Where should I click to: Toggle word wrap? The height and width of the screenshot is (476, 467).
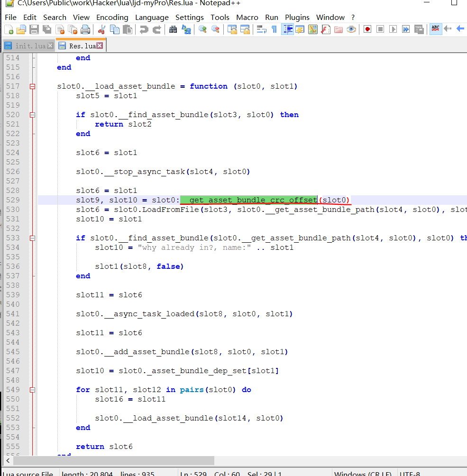pos(261,29)
